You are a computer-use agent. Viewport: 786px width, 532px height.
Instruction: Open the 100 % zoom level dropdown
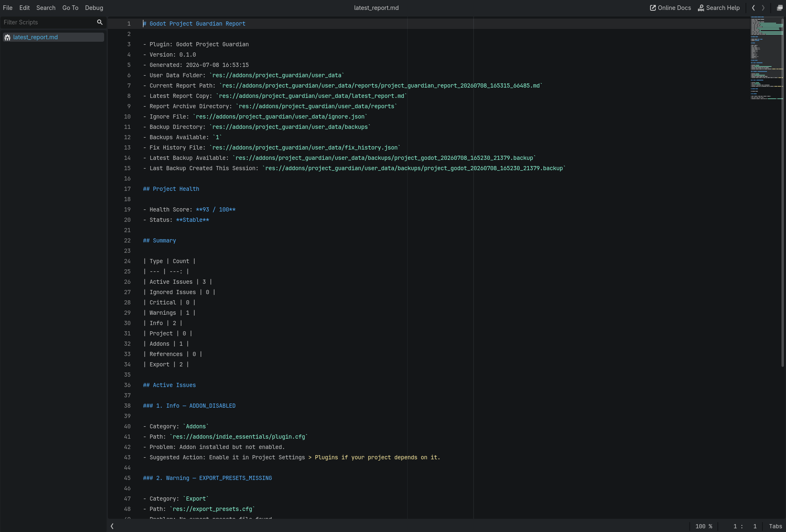tap(704, 526)
